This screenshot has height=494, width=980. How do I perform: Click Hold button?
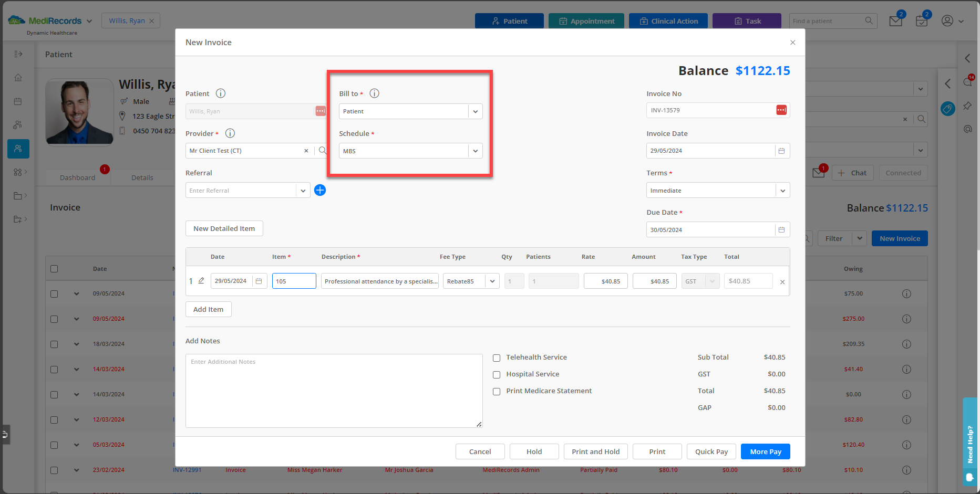(x=534, y=451)
